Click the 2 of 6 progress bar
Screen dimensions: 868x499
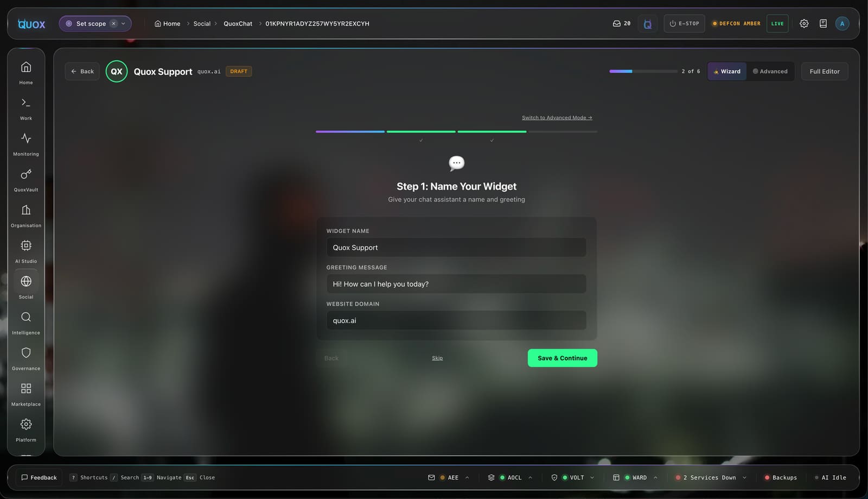pos(643,71)
